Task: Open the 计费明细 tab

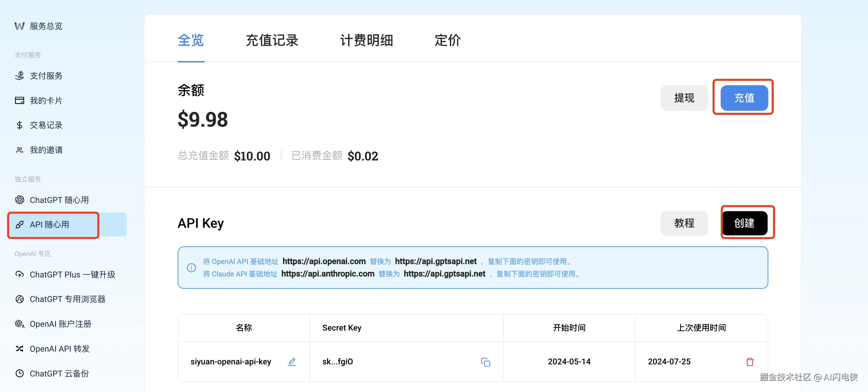Action: pyautogui.click(x=366, y=40)
